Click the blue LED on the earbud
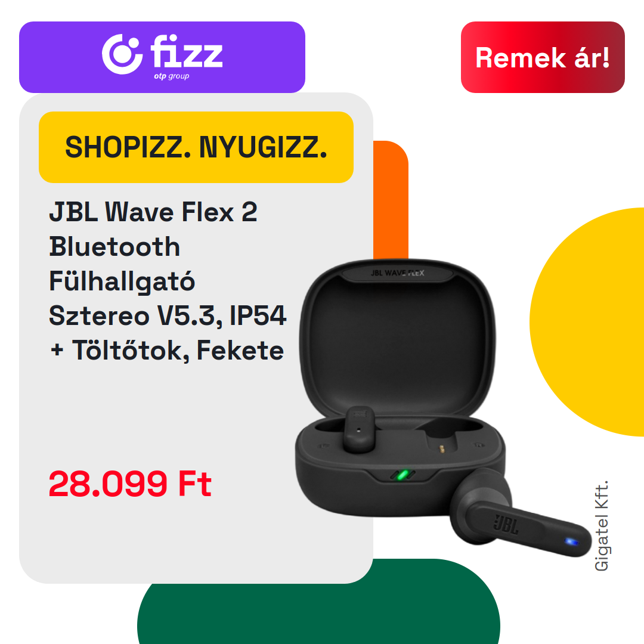Image resolution: width=644 pixels, height=644 pixels. coord(571,542)
